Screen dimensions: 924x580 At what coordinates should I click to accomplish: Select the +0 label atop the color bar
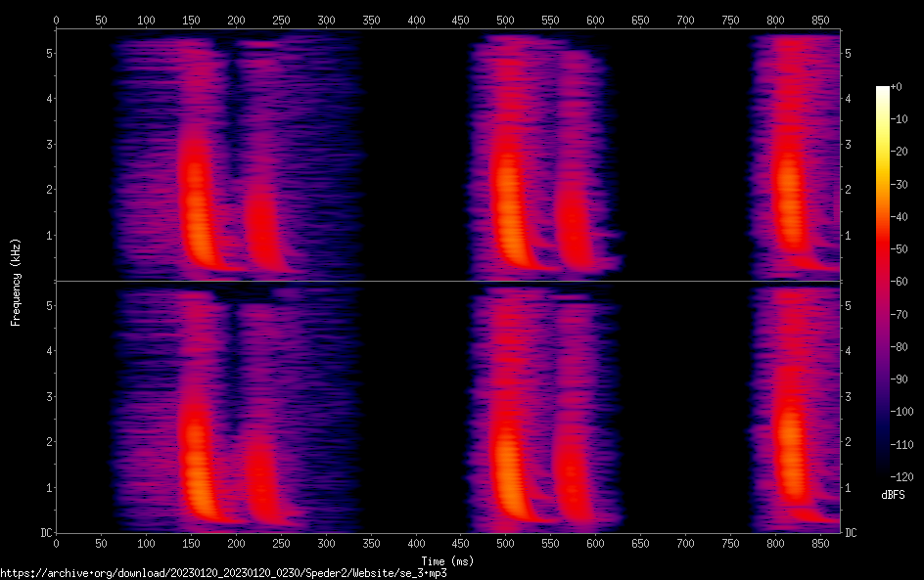tap(896, 87)
